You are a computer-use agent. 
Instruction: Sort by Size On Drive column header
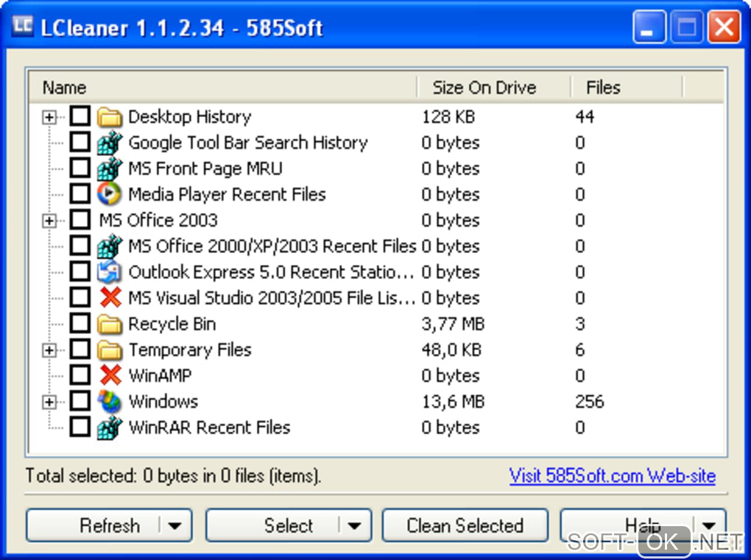(494, 88)
